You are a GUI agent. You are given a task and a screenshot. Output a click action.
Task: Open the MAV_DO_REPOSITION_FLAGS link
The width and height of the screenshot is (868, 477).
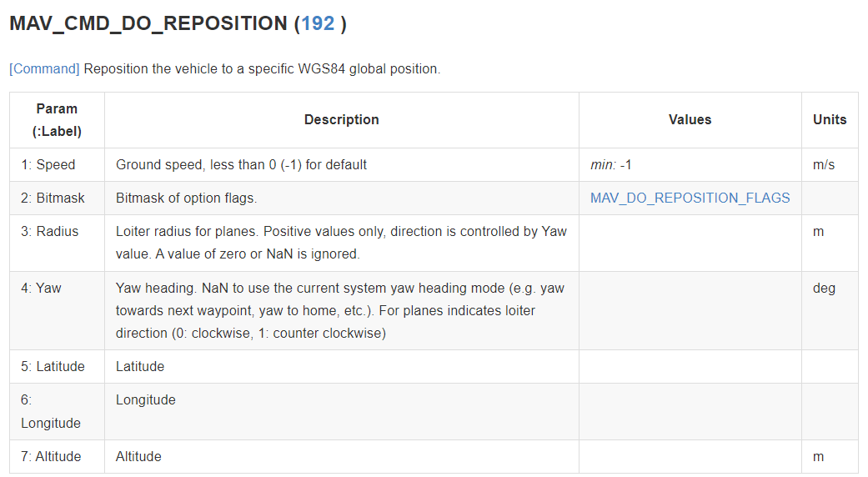690,198
